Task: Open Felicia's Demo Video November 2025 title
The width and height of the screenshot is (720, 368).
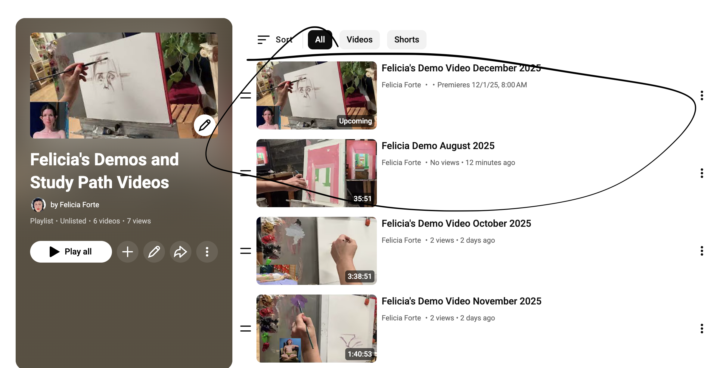Action: [461, 301]
